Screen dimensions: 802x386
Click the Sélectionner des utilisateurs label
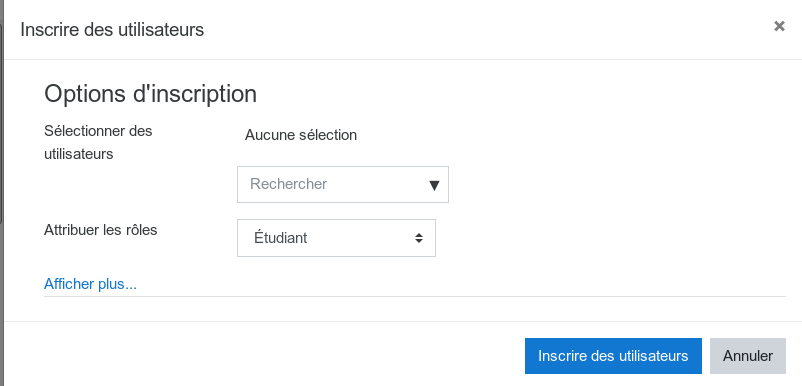98,142
